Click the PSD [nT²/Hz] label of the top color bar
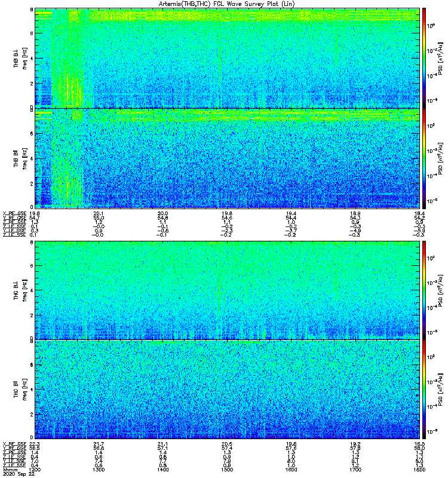 (441, 58)
